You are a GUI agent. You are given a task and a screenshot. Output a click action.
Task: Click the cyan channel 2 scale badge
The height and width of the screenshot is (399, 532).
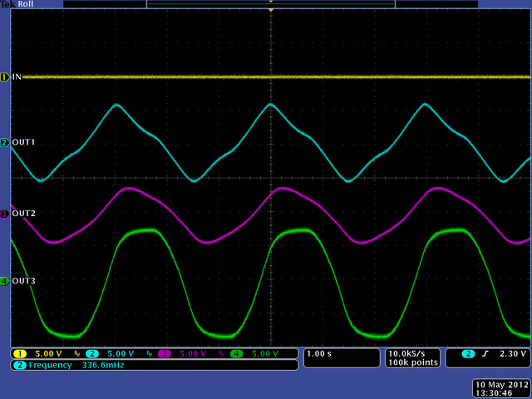92,354
